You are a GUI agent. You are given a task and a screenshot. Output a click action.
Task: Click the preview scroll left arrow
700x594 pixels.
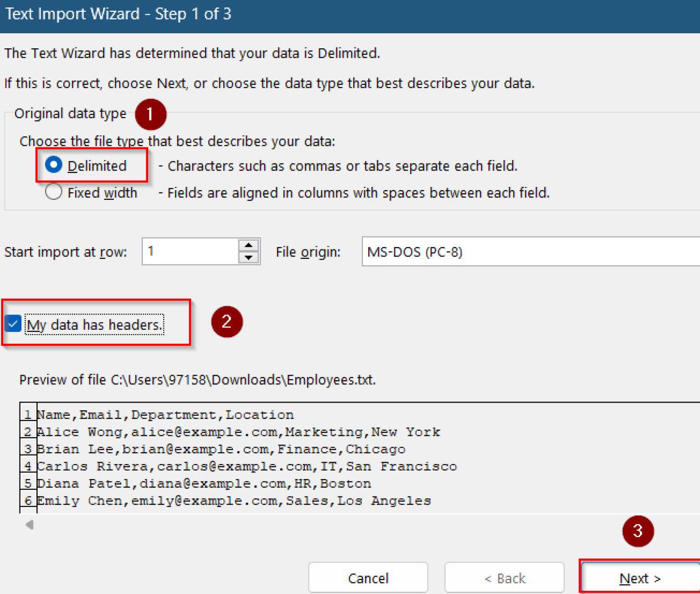(30, 525)
